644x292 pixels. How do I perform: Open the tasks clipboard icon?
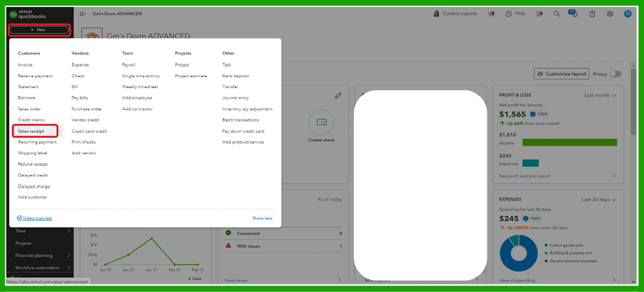click(592, 14)
